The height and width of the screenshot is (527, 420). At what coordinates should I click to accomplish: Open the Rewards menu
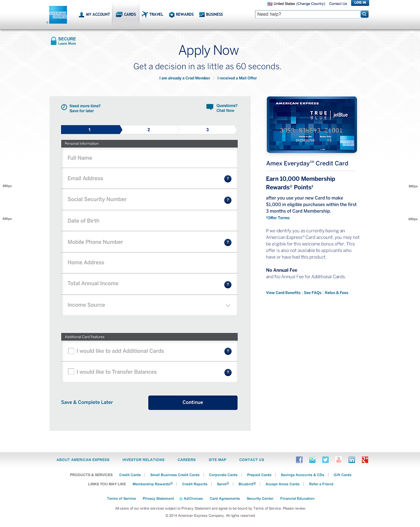click(x=181, y=14)
